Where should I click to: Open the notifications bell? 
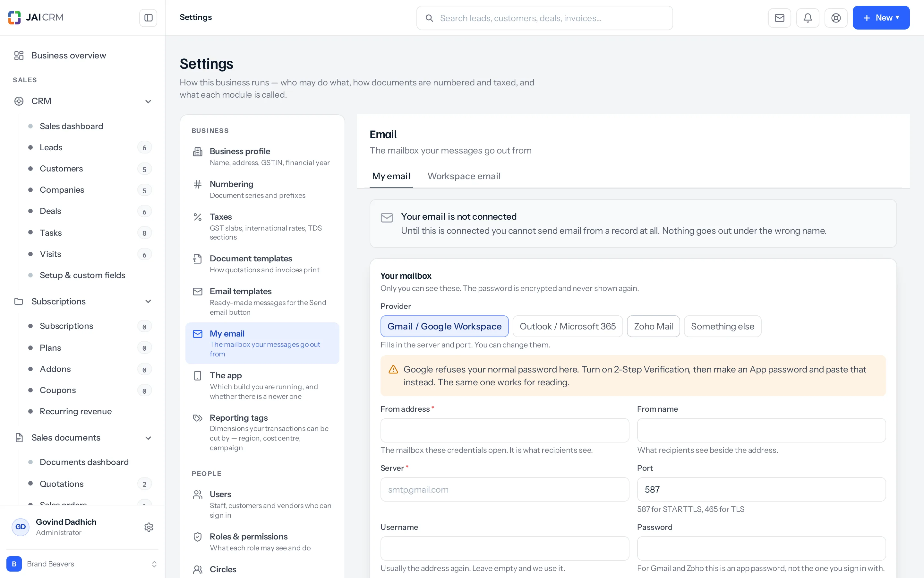pos(808,18)
